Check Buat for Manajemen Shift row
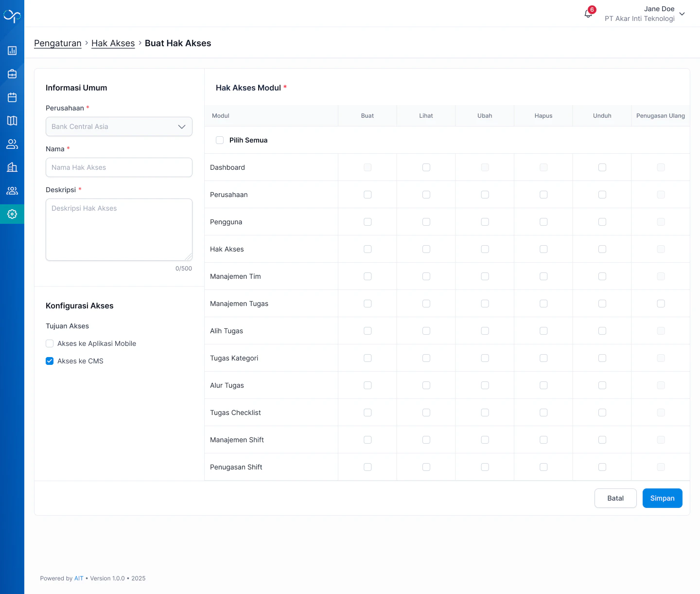The image size is (700, 594). click(x=367, y=440)
